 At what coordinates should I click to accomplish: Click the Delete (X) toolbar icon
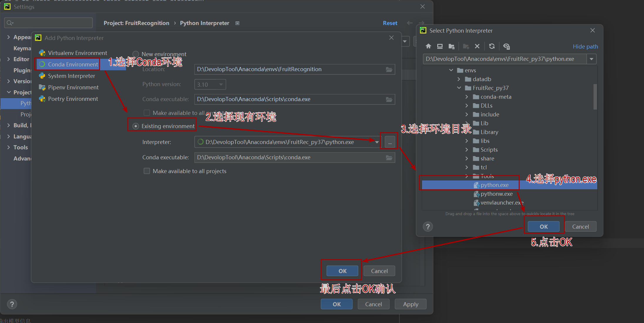477,46
